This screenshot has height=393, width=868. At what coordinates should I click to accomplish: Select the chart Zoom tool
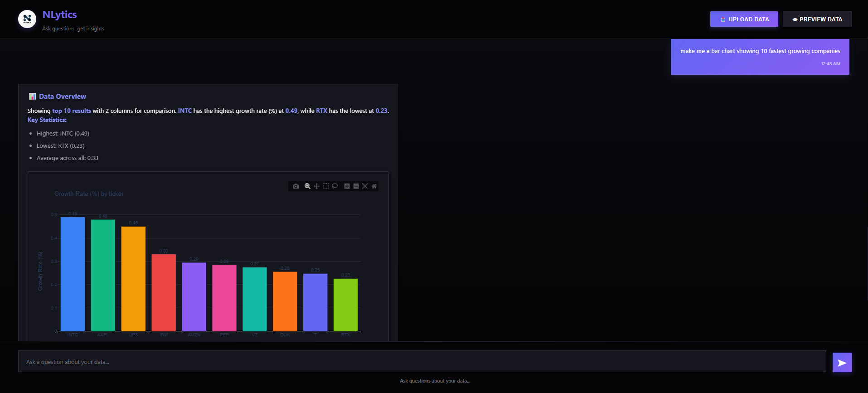pos(307,186)
